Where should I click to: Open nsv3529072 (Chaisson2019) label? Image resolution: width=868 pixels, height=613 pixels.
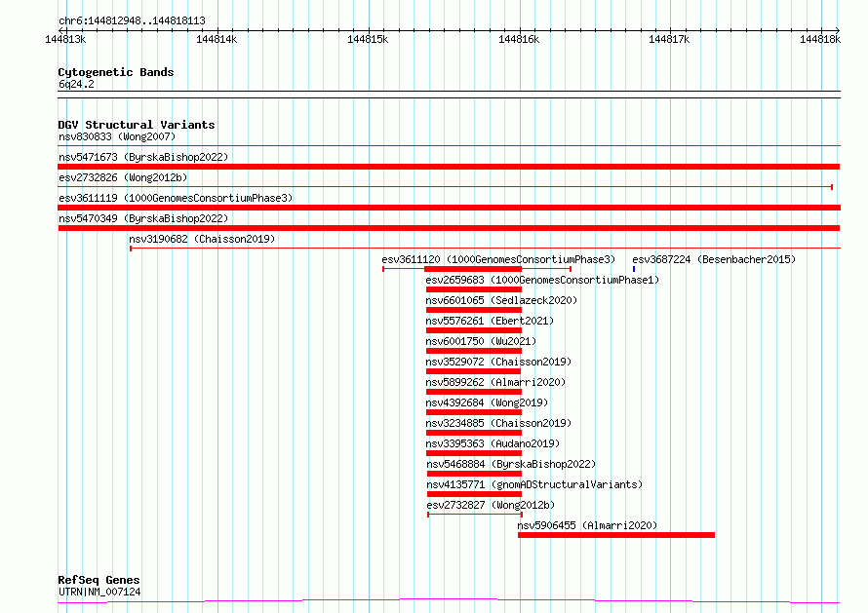(x=498, y=362)
